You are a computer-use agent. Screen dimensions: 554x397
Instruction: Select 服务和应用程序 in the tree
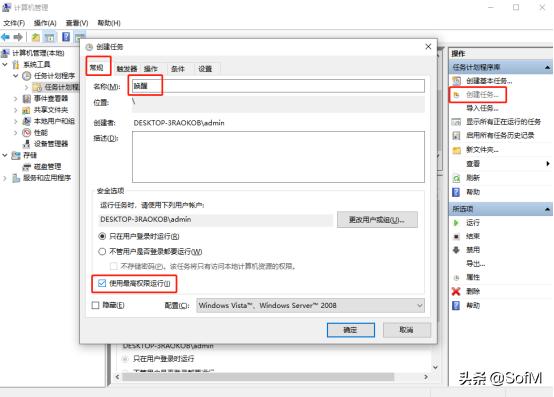pyautogui.click(x=47, y=178)
